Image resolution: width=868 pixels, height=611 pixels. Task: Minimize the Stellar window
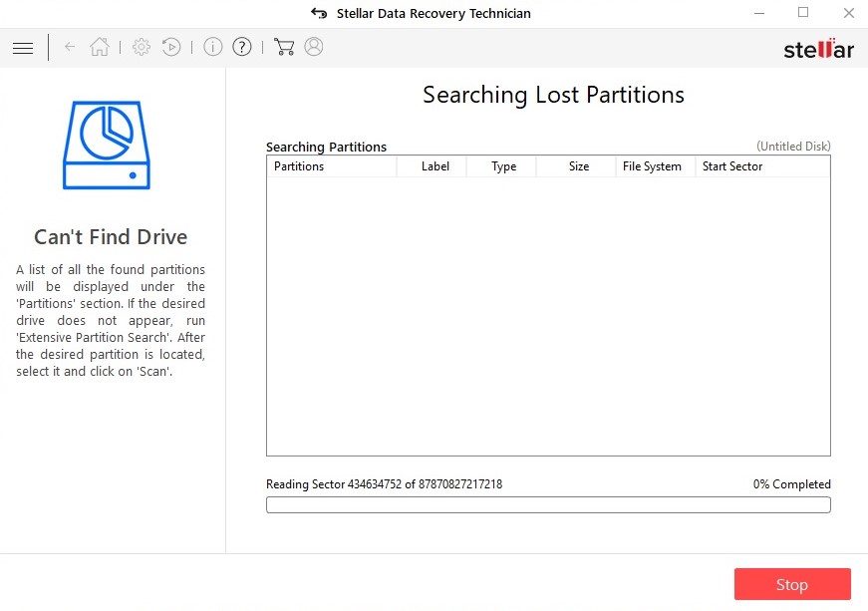coord(759,13)
